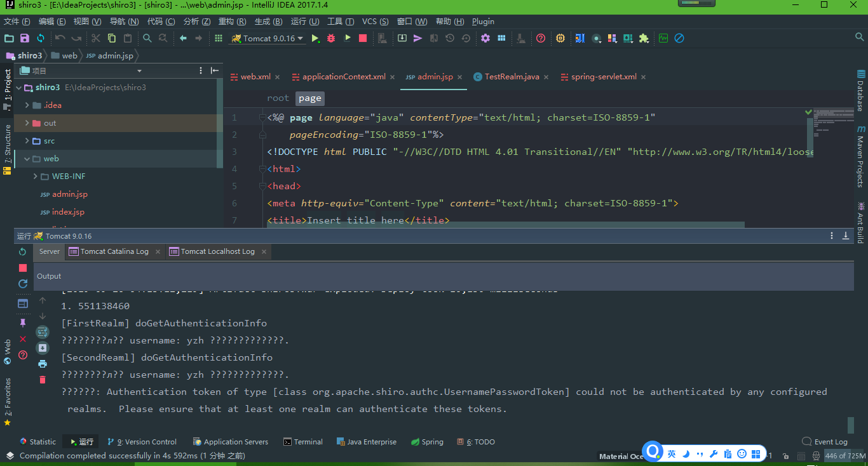The width and height of the screenshot is (868, 466).
Task: Stop the server with toolbar red square
Action: pyautogui.click(x=363, y=38)
